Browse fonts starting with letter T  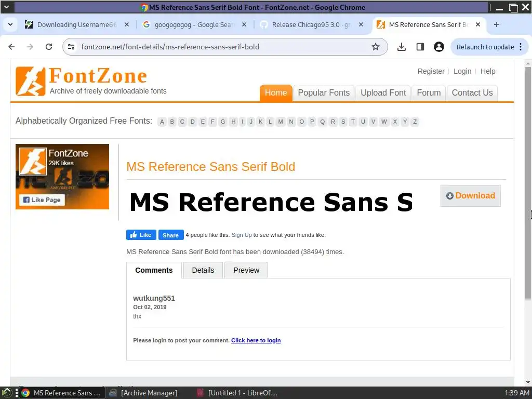[353, 122]
